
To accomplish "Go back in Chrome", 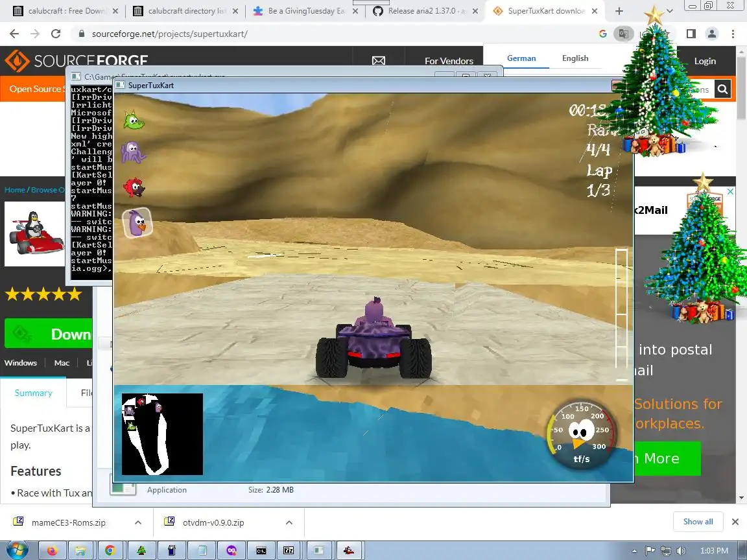I will [x=14, y=34].
